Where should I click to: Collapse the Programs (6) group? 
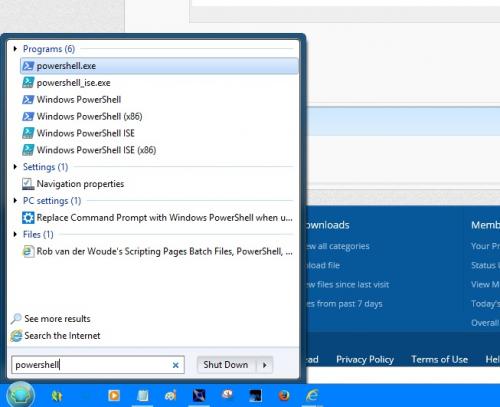coord(15,49)
